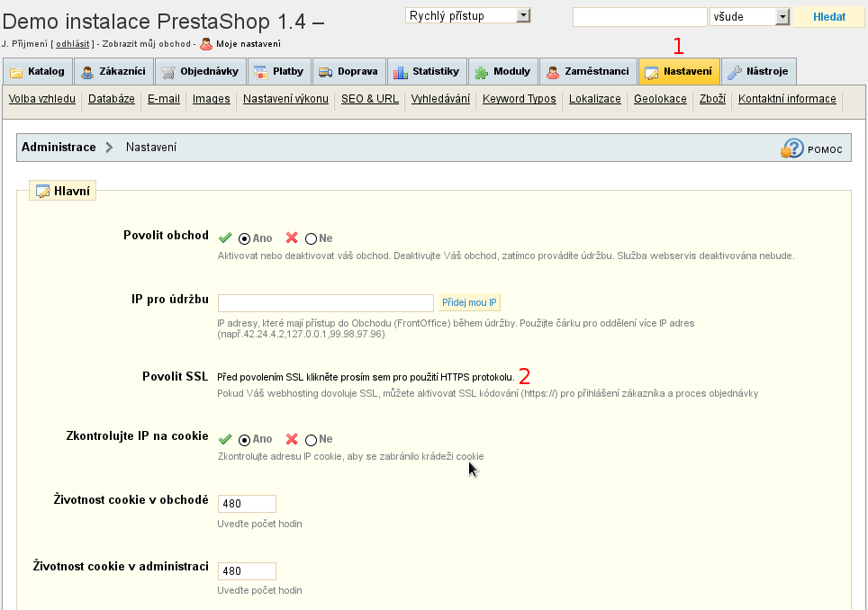This screenshot has width=868, height=610.
Task: Click the Moduly puzzle piece icon
Action: [482, 72]
